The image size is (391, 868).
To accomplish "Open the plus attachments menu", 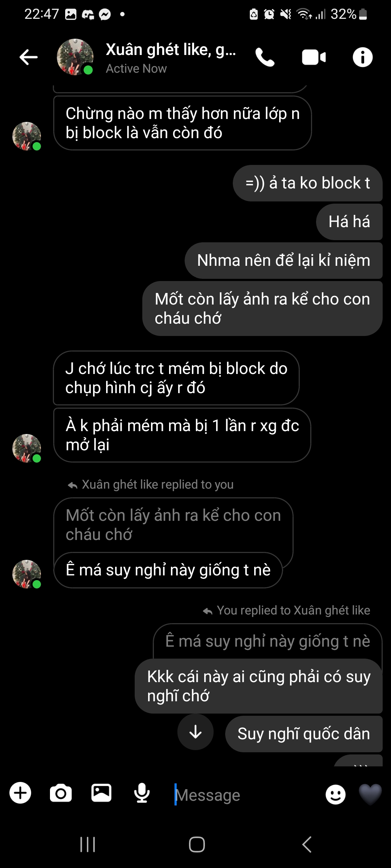I will pos(20,793).
